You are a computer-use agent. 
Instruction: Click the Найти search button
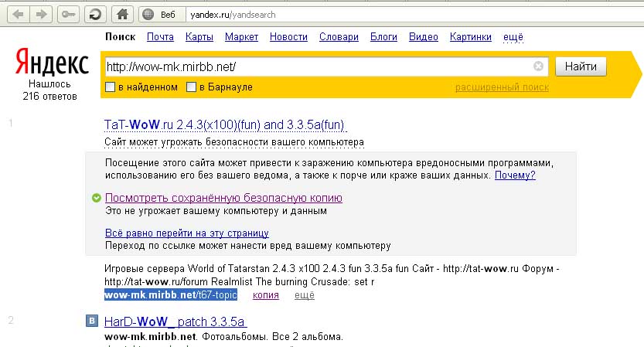click(x=581, y=66)
